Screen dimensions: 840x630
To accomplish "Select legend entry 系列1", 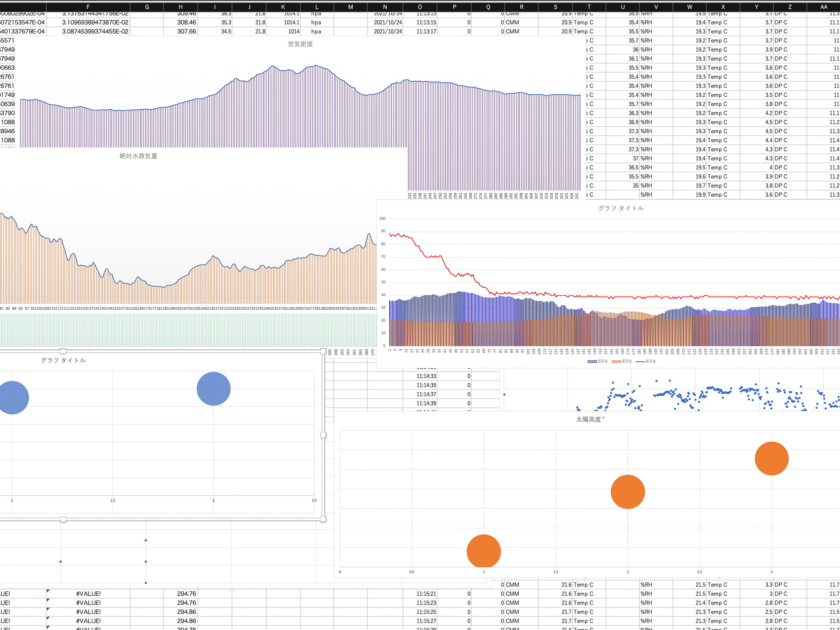I will tap(598, 361).
